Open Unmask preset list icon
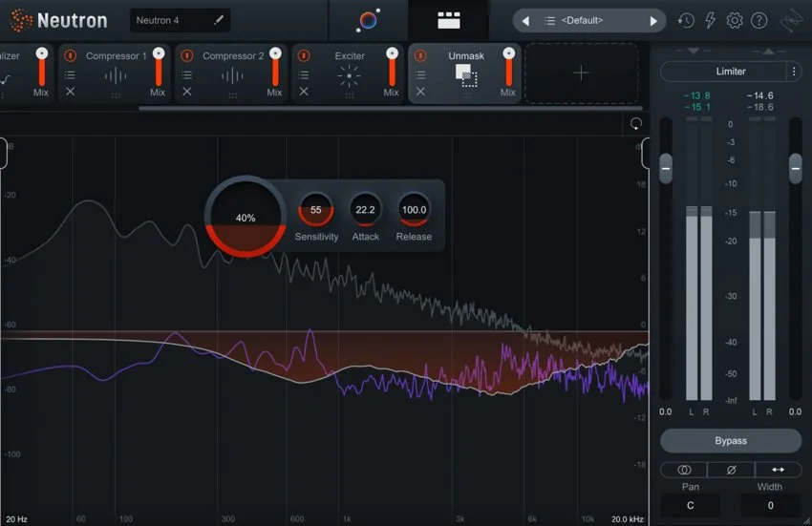The image size is (812, 526). (420, 75)
